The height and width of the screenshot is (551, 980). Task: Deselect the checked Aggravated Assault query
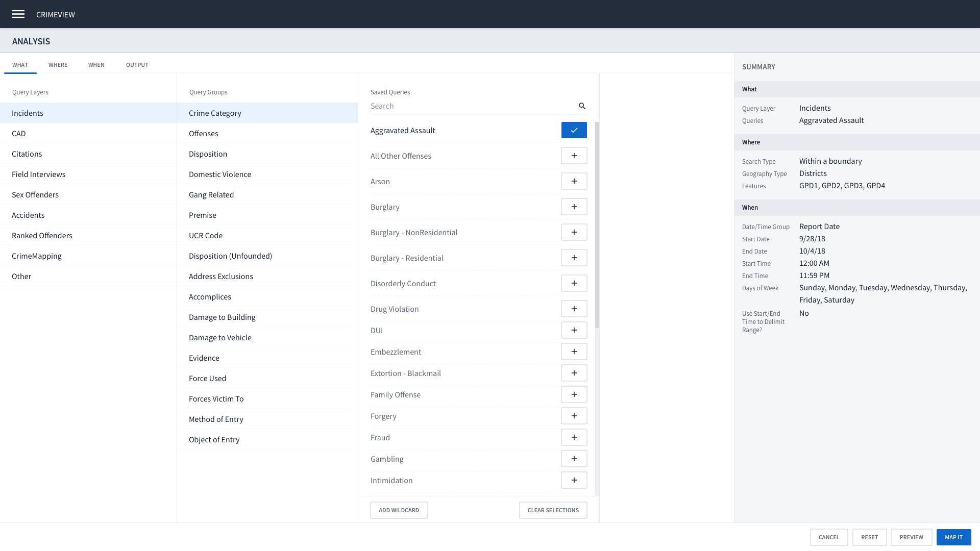574,130
